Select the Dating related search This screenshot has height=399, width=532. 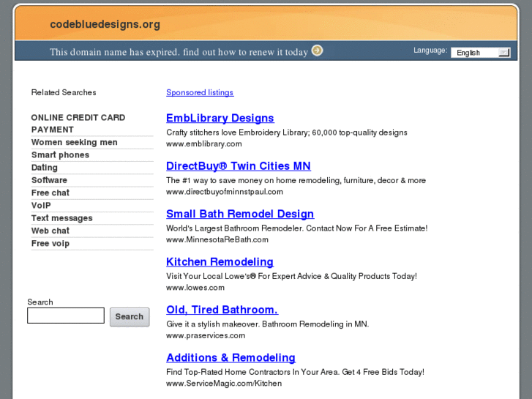(45, 168)
